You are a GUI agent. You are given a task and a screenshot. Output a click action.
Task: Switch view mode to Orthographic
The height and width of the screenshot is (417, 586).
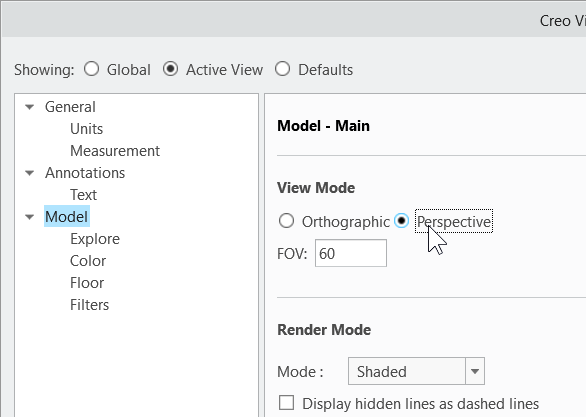point(287,221)
